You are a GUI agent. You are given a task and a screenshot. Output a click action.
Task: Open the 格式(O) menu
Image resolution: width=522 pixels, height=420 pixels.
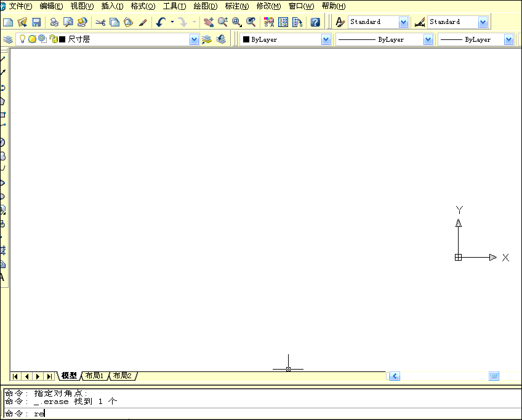click(143, 6)
